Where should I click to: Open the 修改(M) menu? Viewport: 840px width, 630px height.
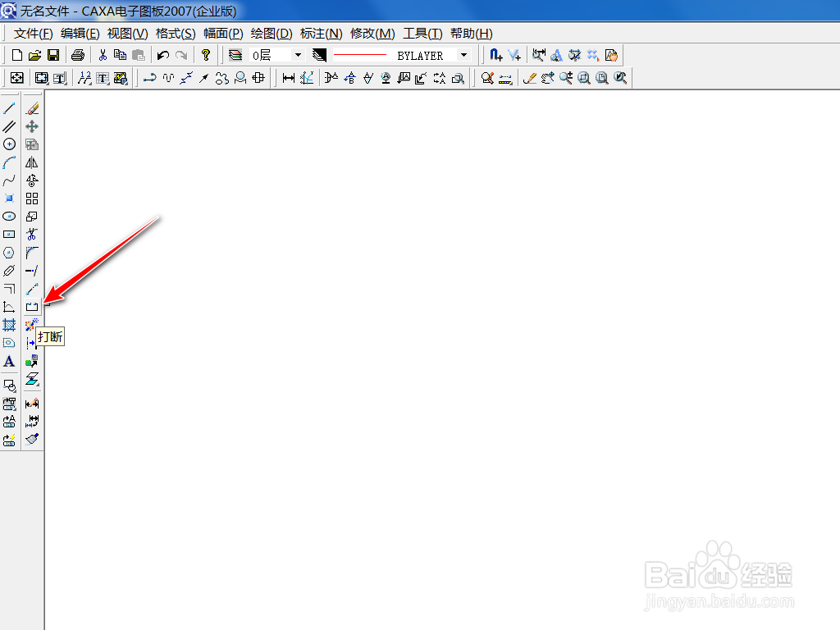[373, 34]
